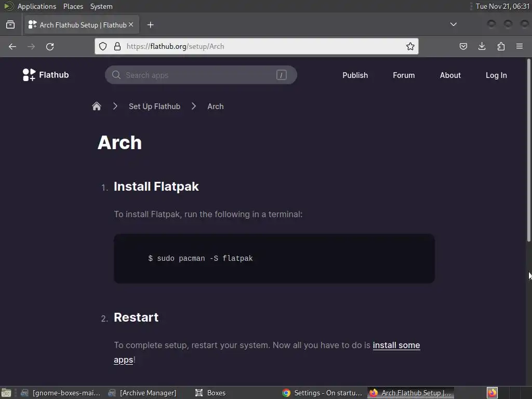The width and height of the screenshot is (532, 399).
Task: Open Firefox View recent browsing icon
Action: point(10,25)
